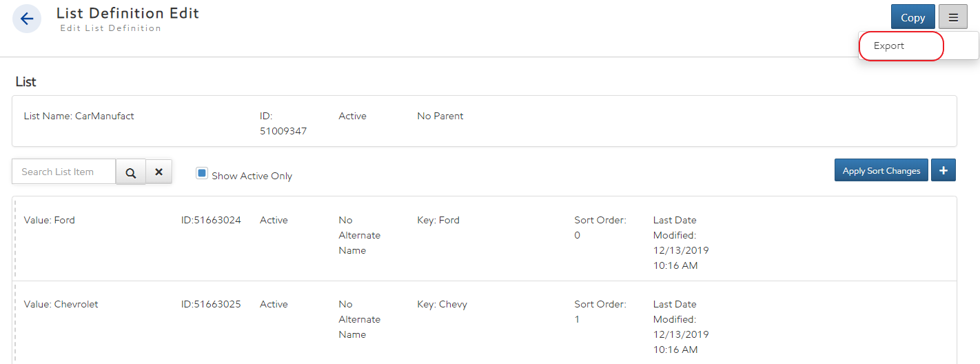
Task: Click the magnifier search icon
Action: [x=130, y=172]
